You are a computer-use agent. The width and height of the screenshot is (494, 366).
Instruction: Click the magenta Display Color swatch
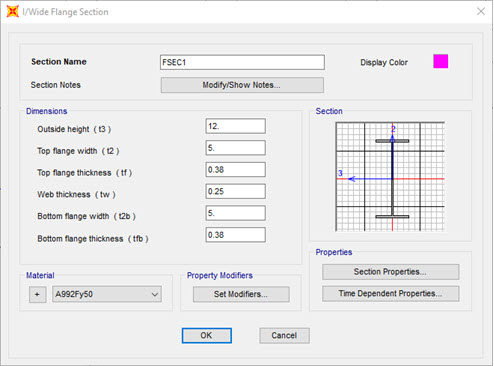pos(440,62)
